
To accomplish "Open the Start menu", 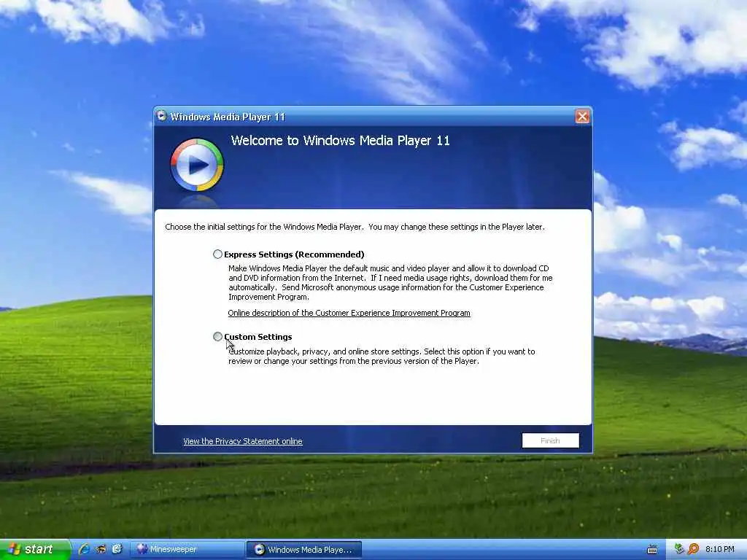I will (34, 549).
